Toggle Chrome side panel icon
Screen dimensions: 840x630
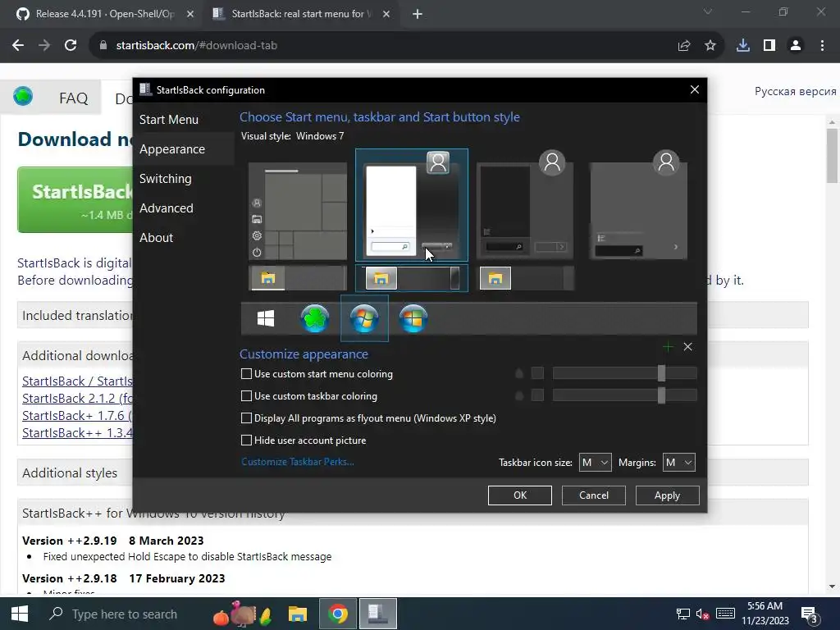click(x=769, y=46)
